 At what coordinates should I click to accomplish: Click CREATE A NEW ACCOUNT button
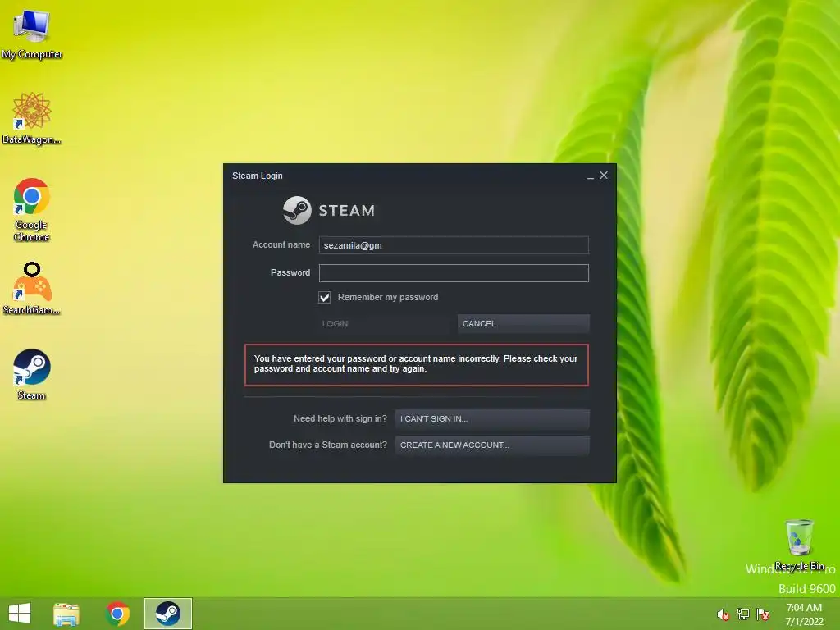492,445
